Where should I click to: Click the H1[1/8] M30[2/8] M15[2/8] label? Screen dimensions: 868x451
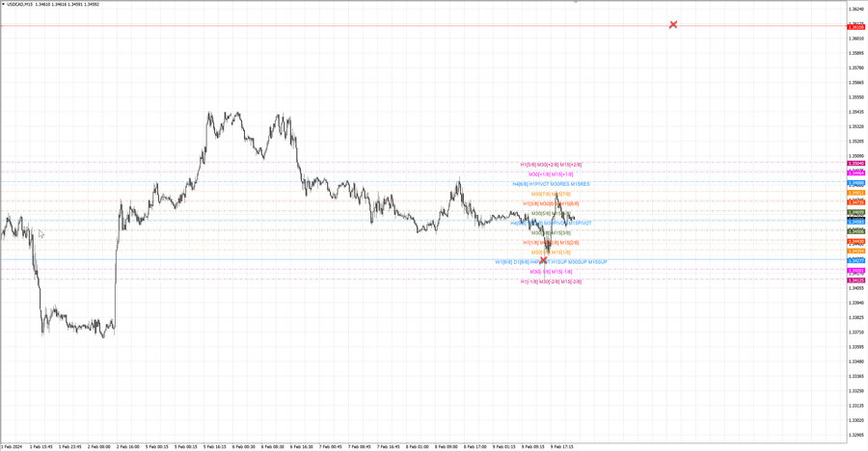[551, 243]
